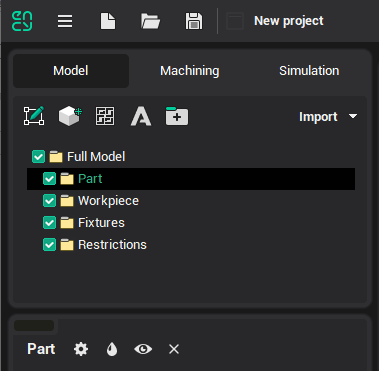
Task: Add a new folder to model tree
Action: [x=177, y=116]
